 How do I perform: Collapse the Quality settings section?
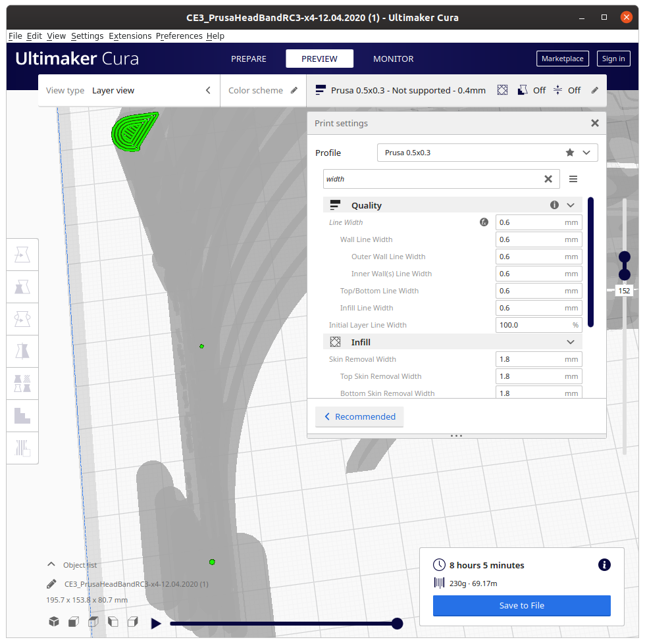pyautogui.click(x=571, y=205)
